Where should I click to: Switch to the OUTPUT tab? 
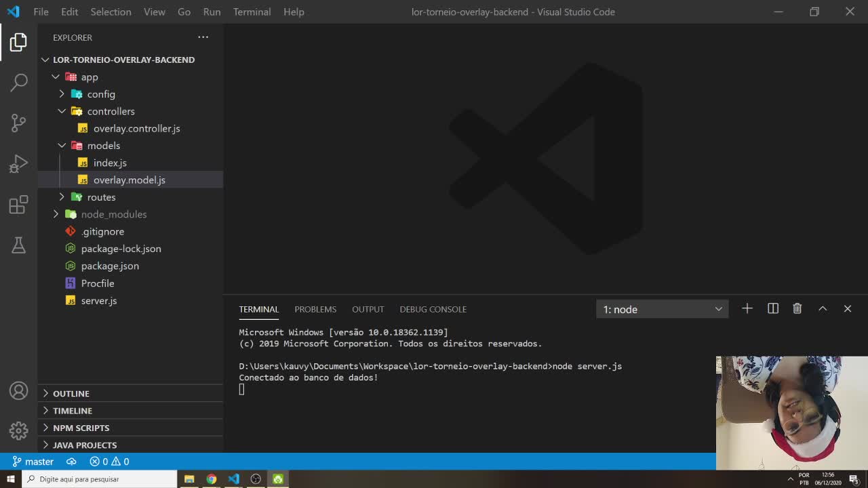368,309
